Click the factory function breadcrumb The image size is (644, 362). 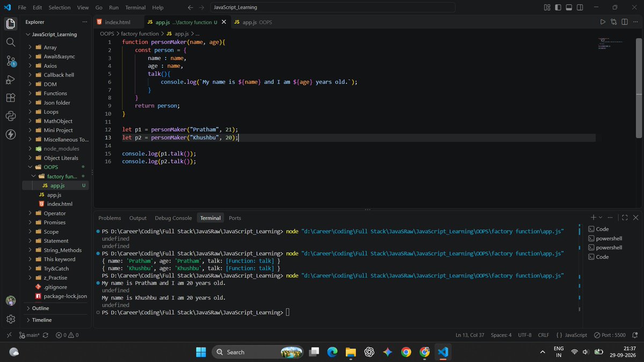(x=140, y=33)
